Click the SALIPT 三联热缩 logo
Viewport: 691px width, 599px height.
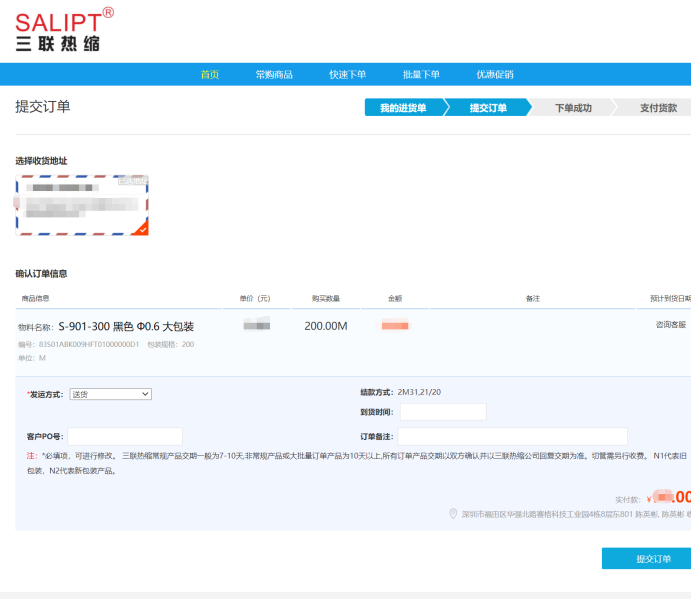click(64, 29)
